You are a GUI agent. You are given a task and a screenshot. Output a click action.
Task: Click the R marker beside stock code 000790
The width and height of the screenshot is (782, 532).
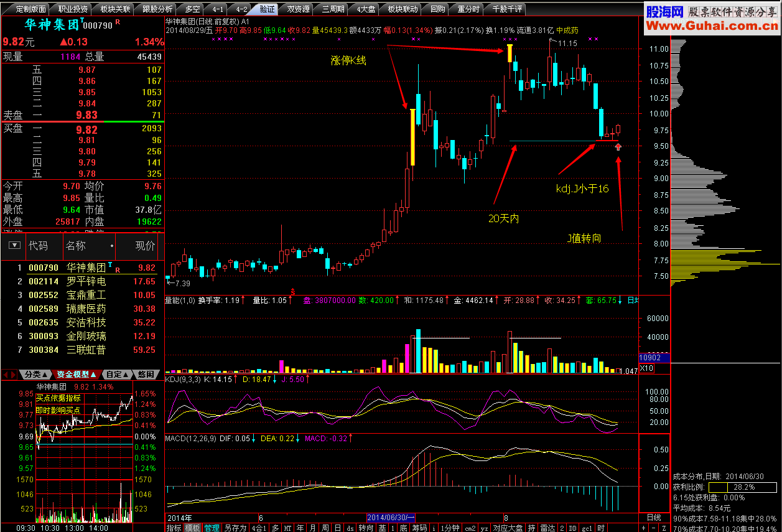117,22
